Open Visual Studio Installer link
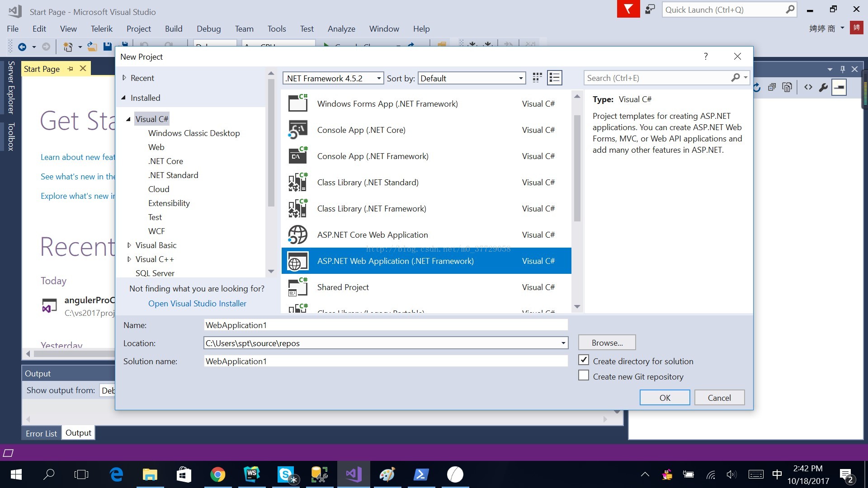This screenshot has width=868, height=488. [x=197, y=303]
